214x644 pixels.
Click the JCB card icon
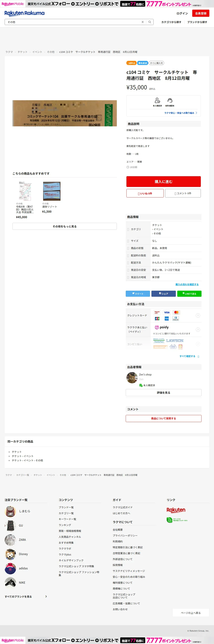(x=157, y=319)
